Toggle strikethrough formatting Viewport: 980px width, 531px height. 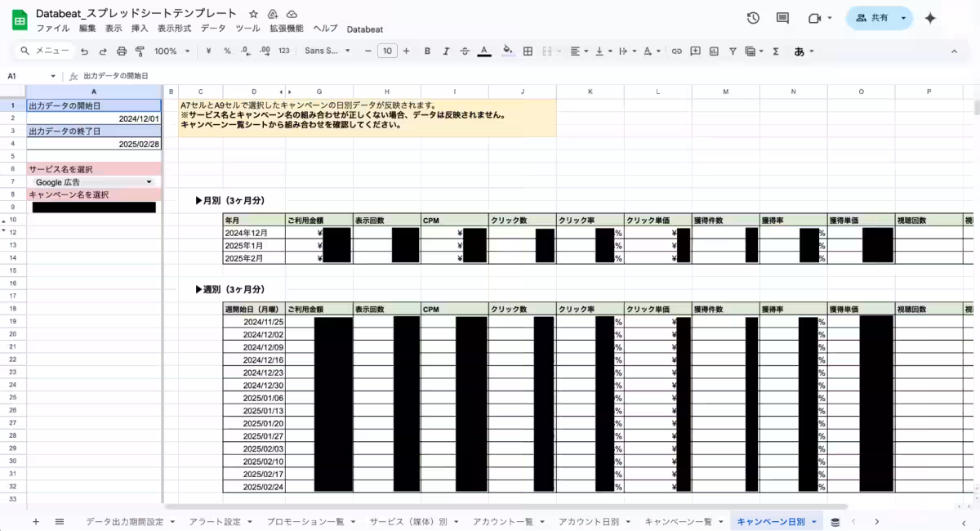465,51
